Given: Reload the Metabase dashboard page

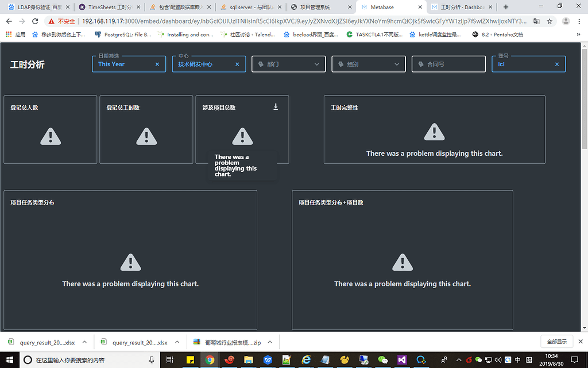Looking at the screenshot, I should point(34,21).
